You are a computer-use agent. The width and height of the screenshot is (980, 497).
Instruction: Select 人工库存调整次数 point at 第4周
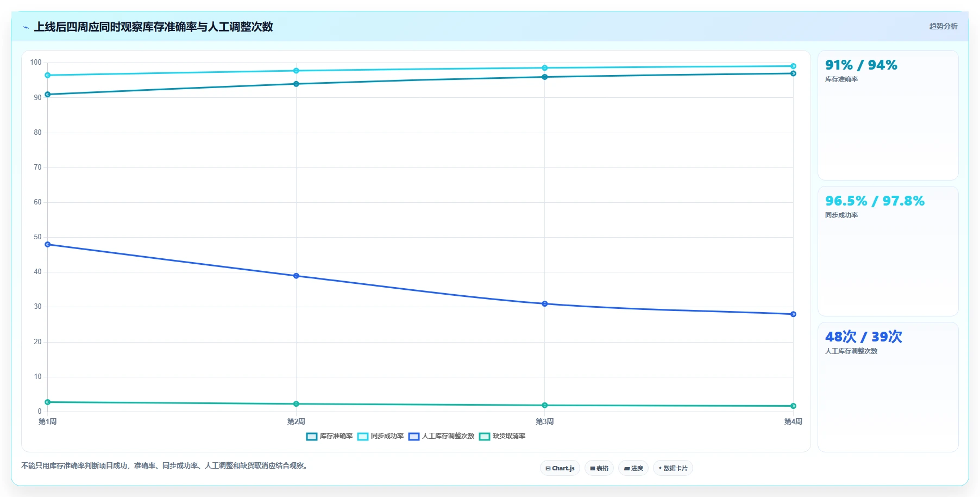793,314
